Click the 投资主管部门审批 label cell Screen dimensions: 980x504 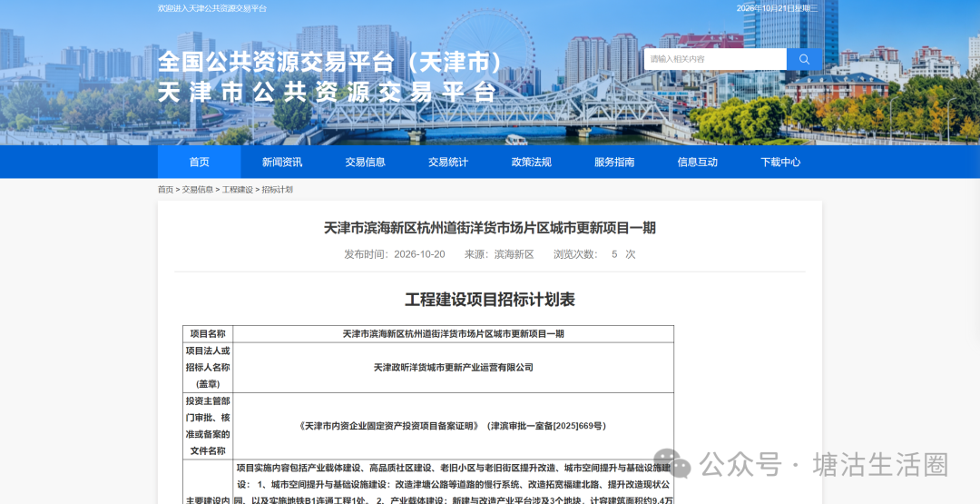tap(208, 426)
